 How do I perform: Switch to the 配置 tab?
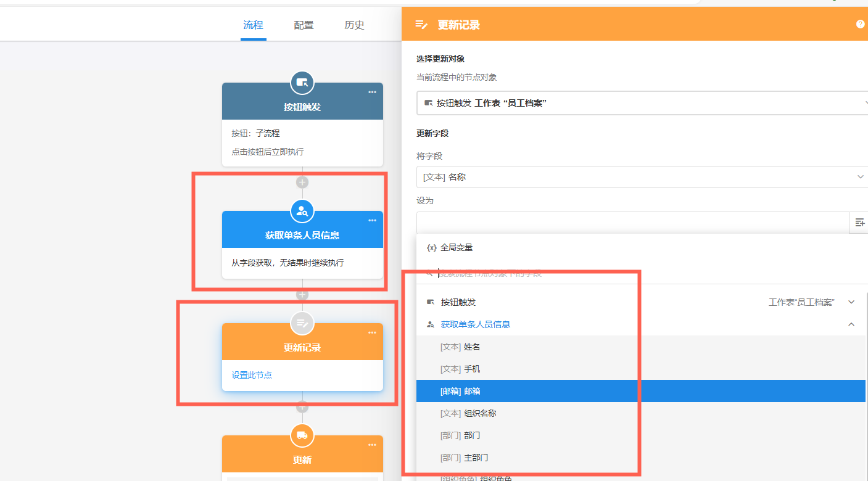[304, 25]
